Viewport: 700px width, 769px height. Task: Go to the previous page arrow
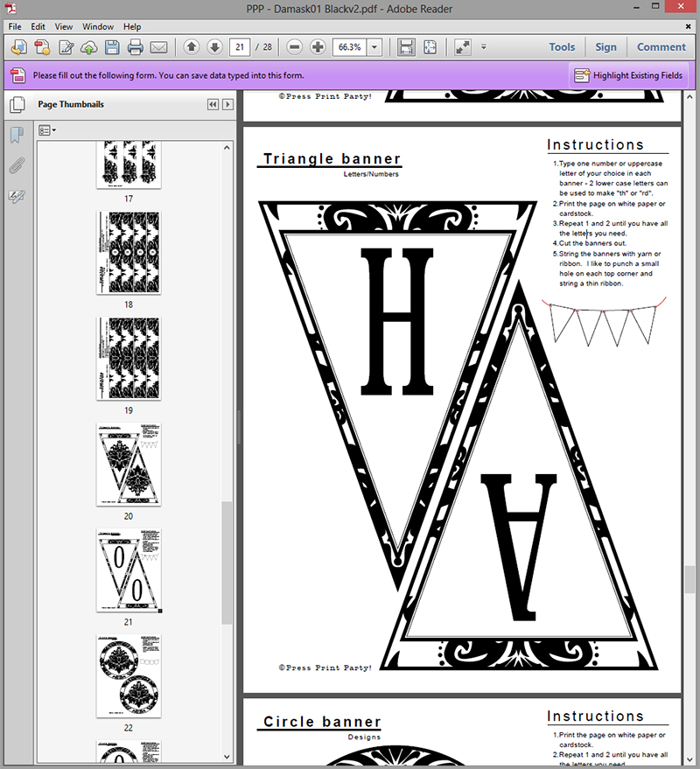192,47
